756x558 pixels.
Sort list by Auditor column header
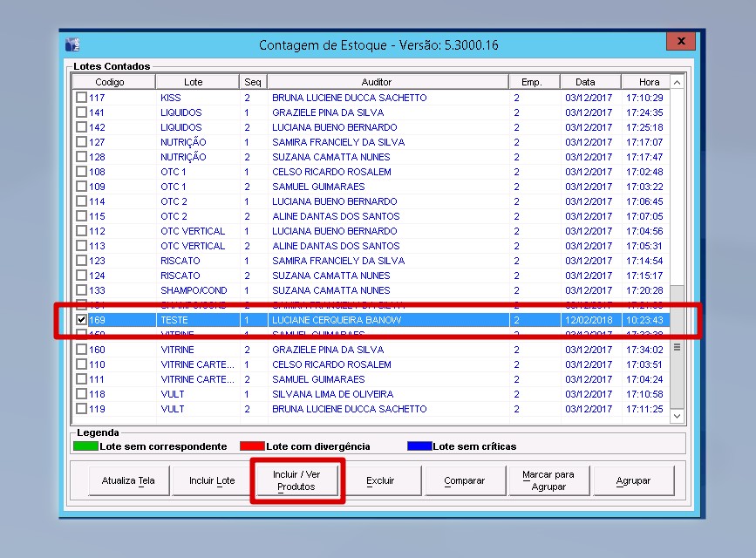(376, 82)
